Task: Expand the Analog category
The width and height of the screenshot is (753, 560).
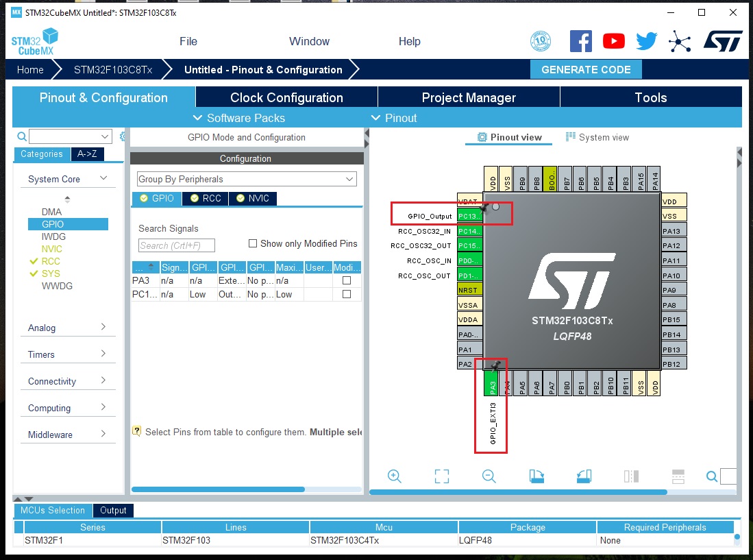Action: [x=67, y=328]
